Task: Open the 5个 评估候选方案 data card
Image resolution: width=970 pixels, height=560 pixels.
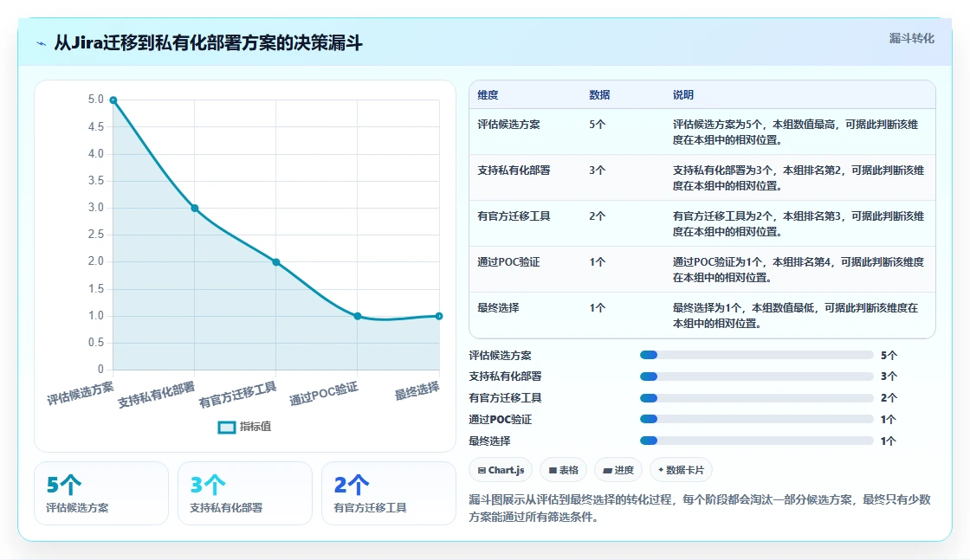Action: coord(101,493)
